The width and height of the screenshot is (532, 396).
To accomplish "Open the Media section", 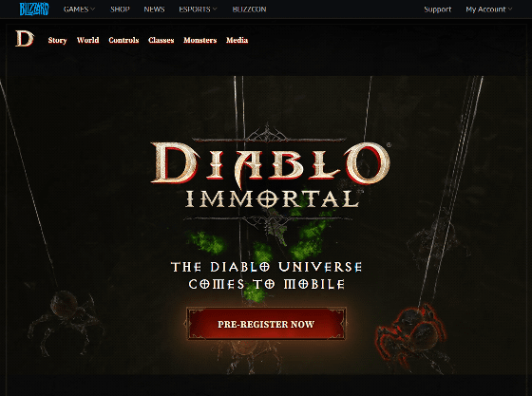I will [237, 40].
